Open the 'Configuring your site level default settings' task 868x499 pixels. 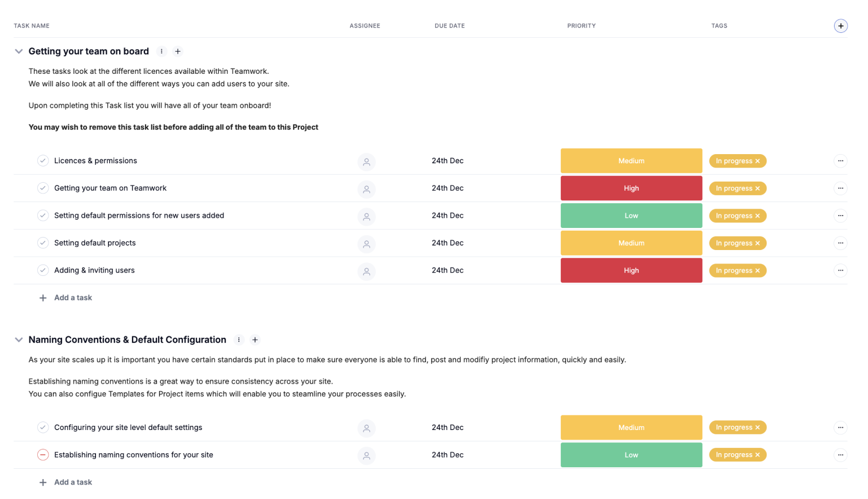point(128,428)
